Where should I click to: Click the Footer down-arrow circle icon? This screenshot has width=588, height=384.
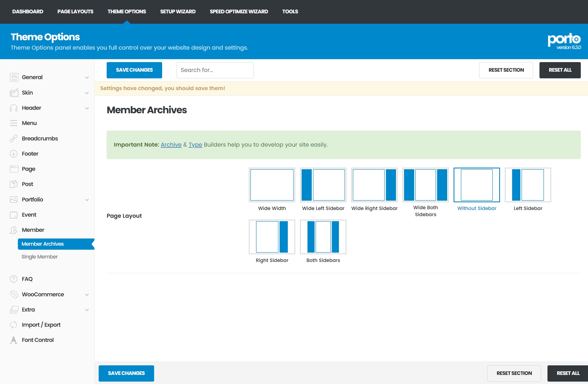[x=14, y=154]
